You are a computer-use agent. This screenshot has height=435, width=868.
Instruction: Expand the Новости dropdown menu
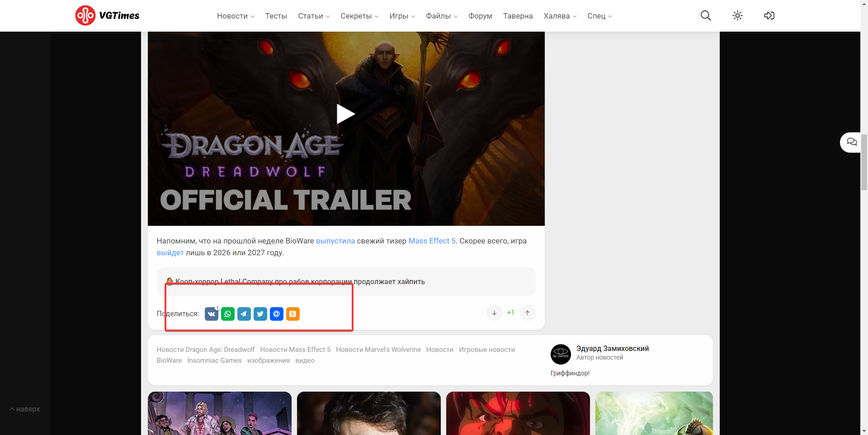click(x=236, y=16)
